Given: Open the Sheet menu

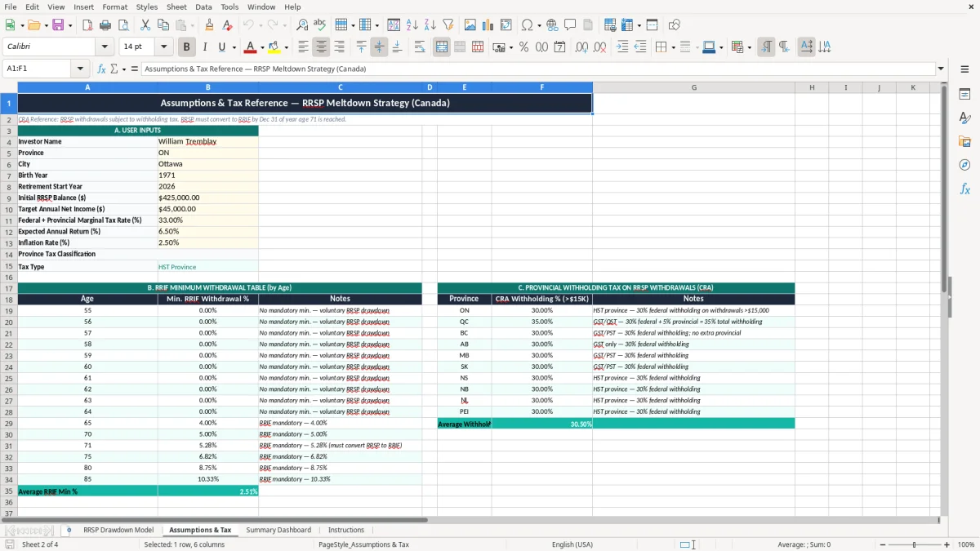Looking at the screenshot, I should click(176, 7).
